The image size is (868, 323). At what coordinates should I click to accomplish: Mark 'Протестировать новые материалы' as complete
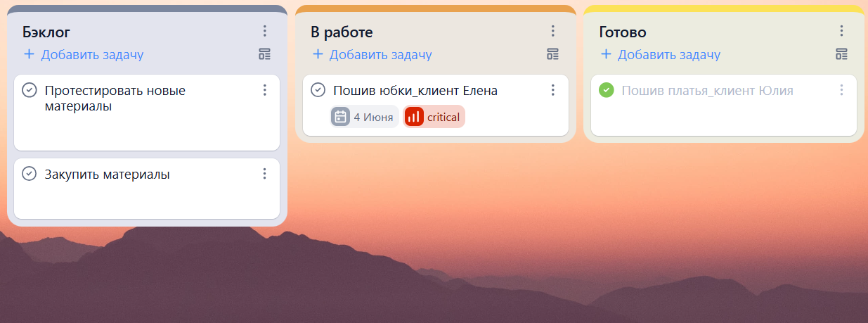tap(30, 90)
